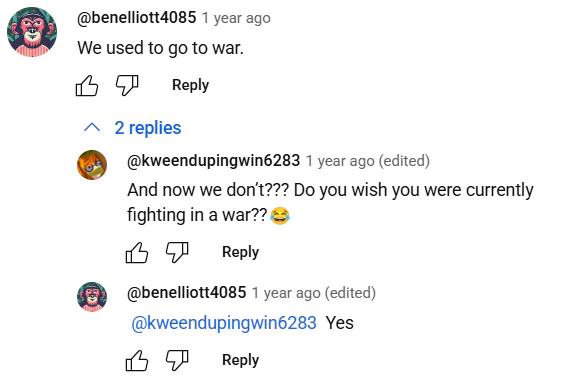Dislike the comment "We used to go to war."

[127, 85]
